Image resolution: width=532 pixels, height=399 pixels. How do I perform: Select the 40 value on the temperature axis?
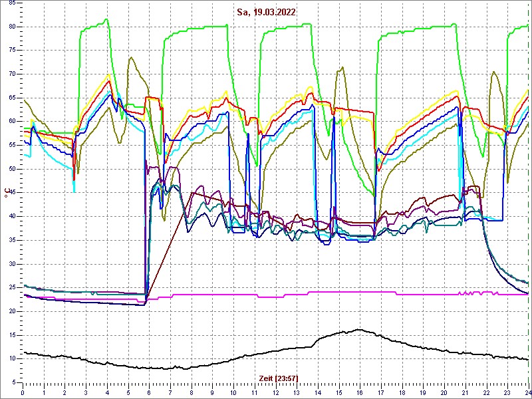[x=11, y=217]
